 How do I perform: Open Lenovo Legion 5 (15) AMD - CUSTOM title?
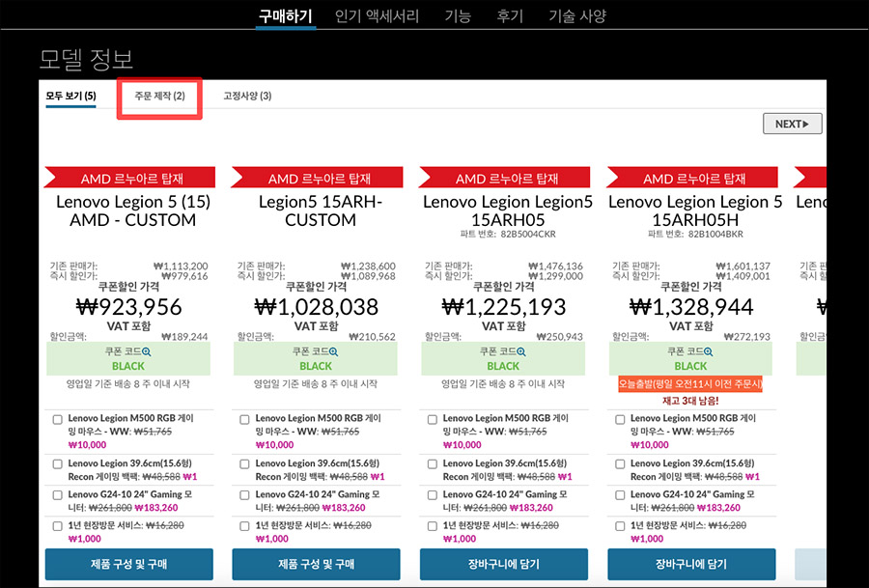pos(133,210)
